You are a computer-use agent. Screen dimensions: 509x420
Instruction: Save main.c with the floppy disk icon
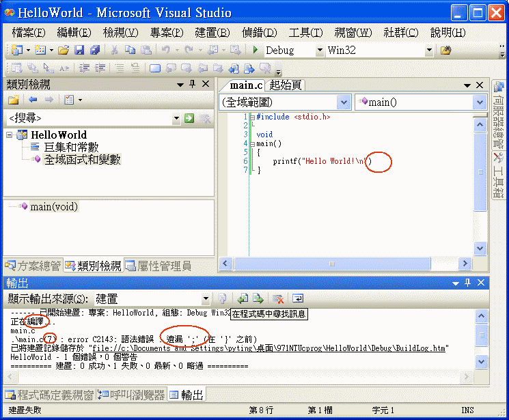pyautogui.click(x=79, y=50)
